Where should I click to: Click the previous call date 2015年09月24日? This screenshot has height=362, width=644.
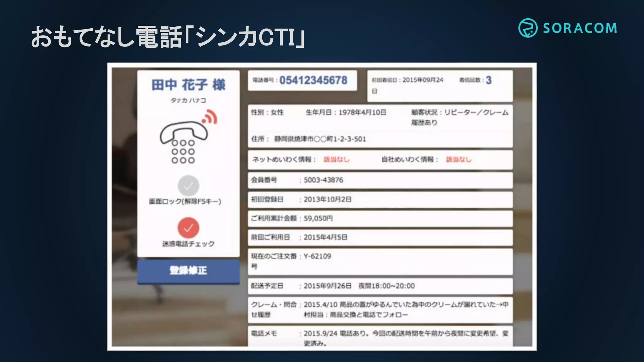click(x=408, y=85)
